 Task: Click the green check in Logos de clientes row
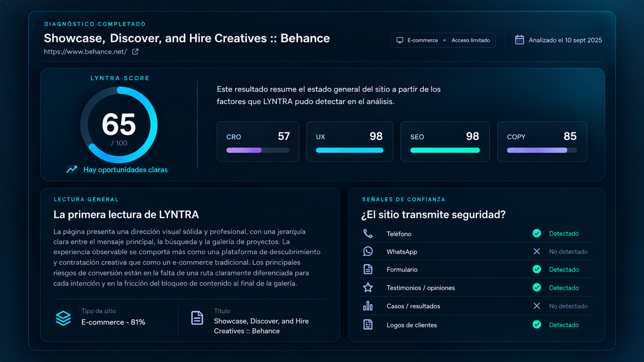coord(537,325)
